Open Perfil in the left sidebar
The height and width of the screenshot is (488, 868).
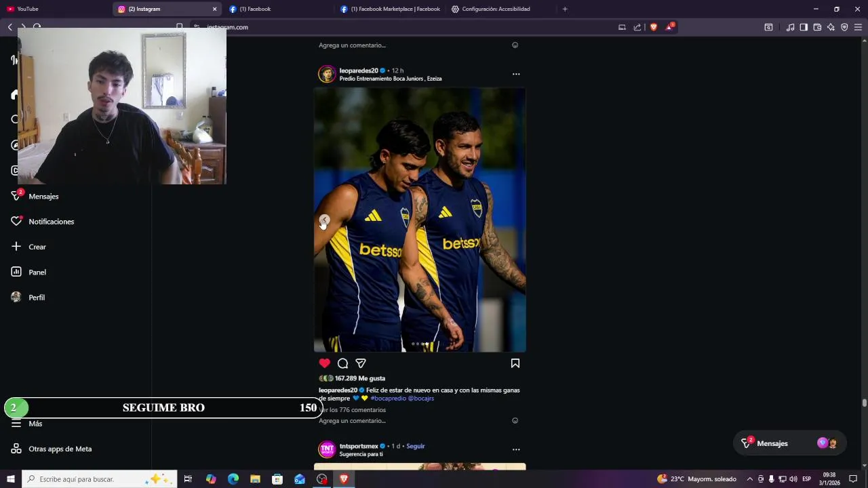click(28, 298)
